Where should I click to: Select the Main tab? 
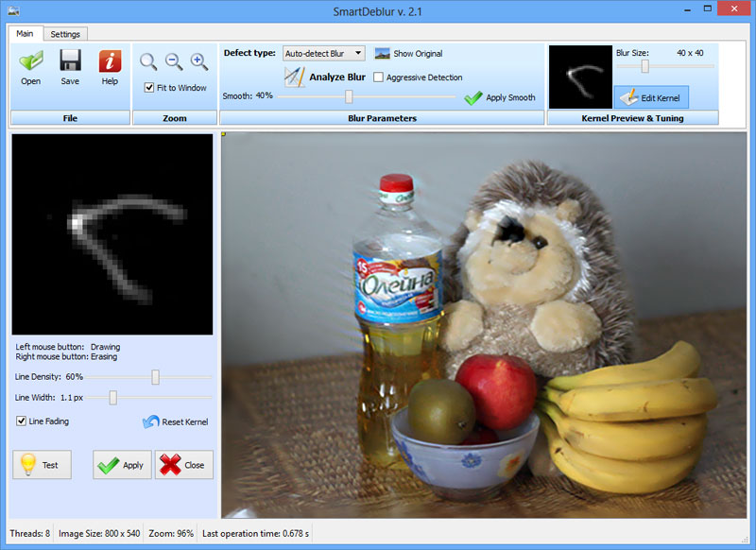tap(26, 33)
